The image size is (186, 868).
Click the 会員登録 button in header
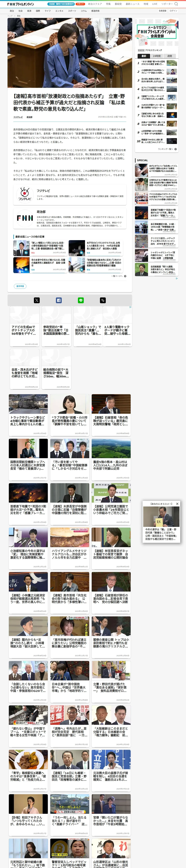point(162,11)
